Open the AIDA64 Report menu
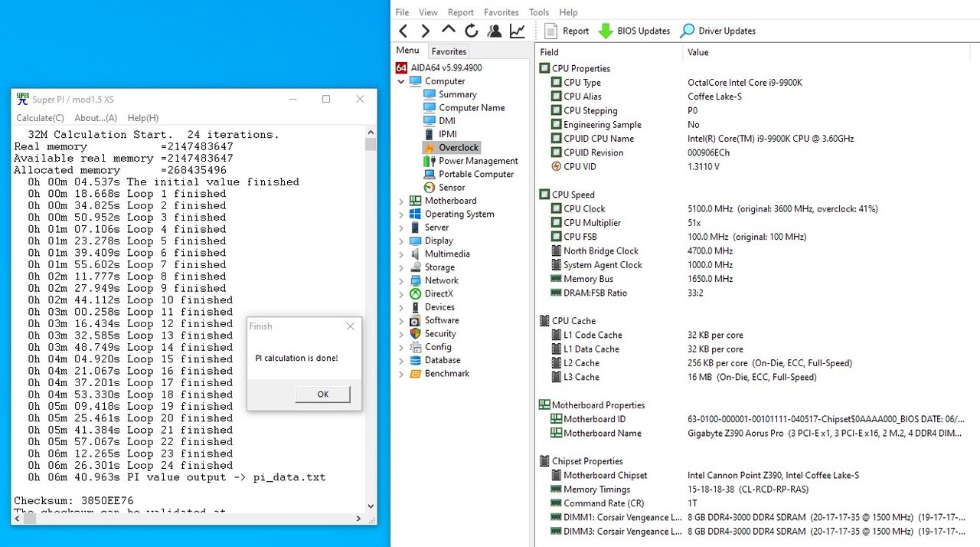 [x=461, y=12]
